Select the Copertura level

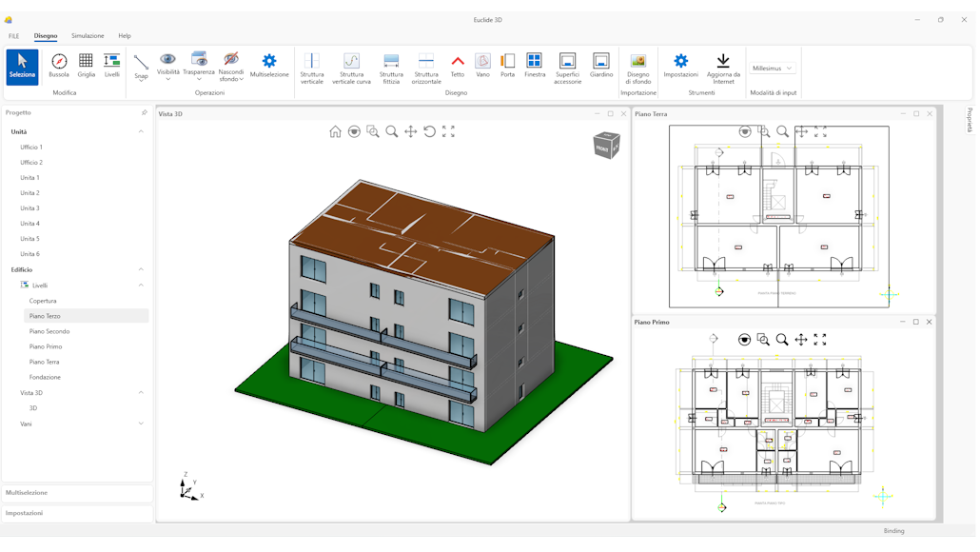click(43, 302)
